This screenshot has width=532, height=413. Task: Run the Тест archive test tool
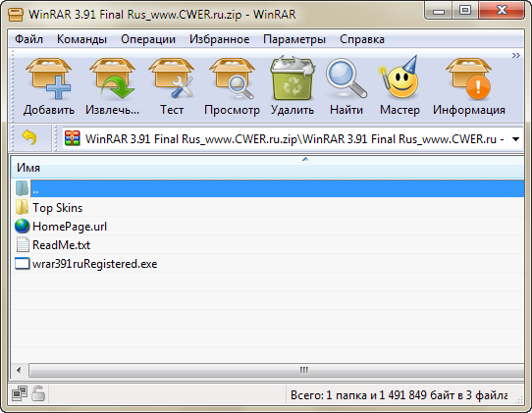click(x=172, y=79)
